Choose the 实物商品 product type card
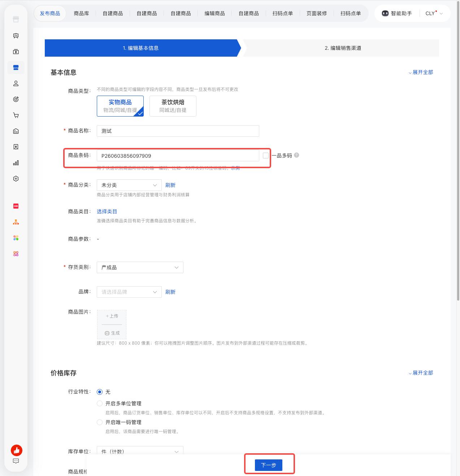Image resolution: width=460 pixels, height=476 pixels. click(120, 106)
